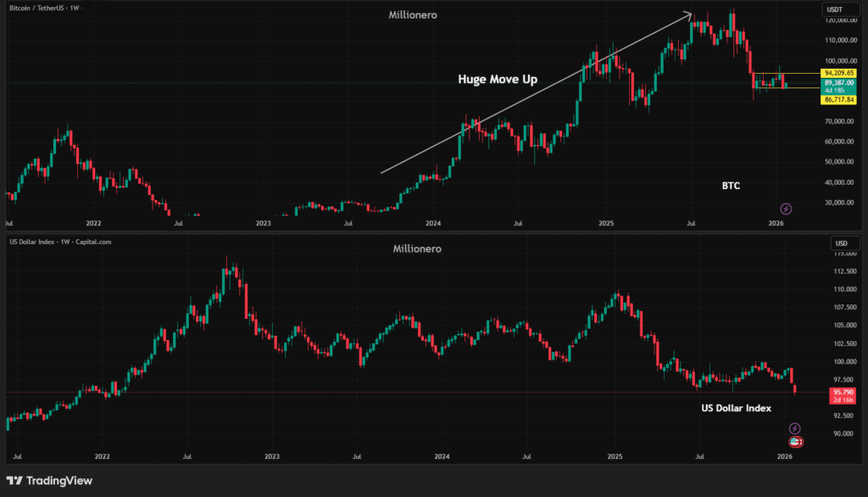This screenshot has height=497, width=868.
Task: Select the 'Huge Move Up' text annotation
Action: pyautogui.click(x=498, y=79)
